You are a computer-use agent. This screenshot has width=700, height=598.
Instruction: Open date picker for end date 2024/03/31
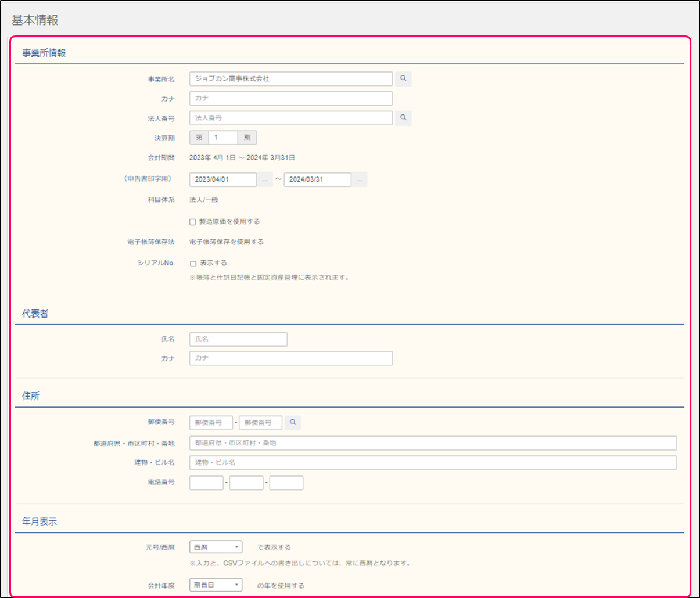click(359, 180)
